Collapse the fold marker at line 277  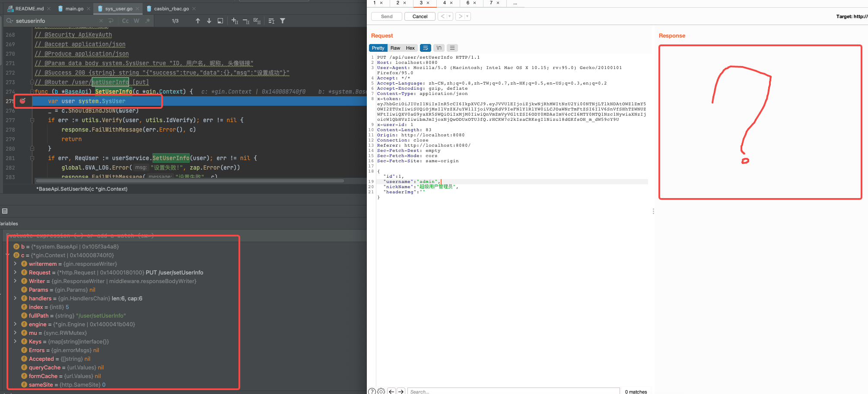pyautogui.click(x=32, y=120)
